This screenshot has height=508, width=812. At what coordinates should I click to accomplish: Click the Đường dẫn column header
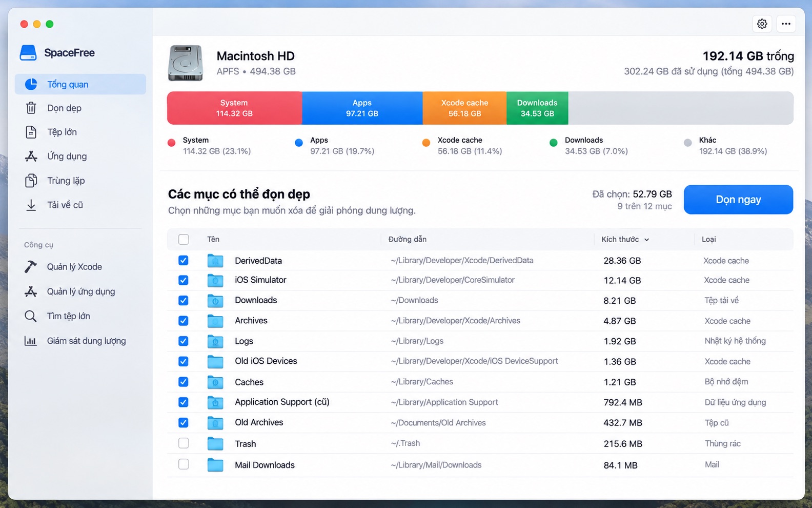(x=408, y=239)
